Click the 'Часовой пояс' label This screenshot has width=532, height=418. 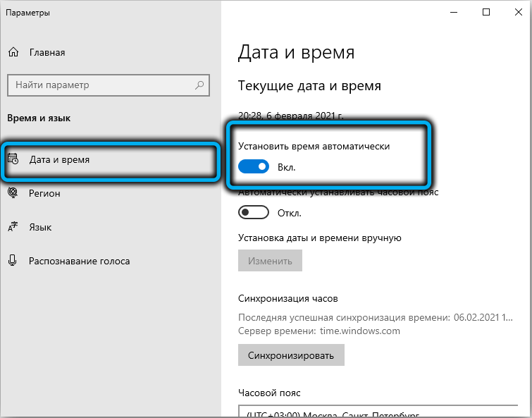[x=269, y=393]
